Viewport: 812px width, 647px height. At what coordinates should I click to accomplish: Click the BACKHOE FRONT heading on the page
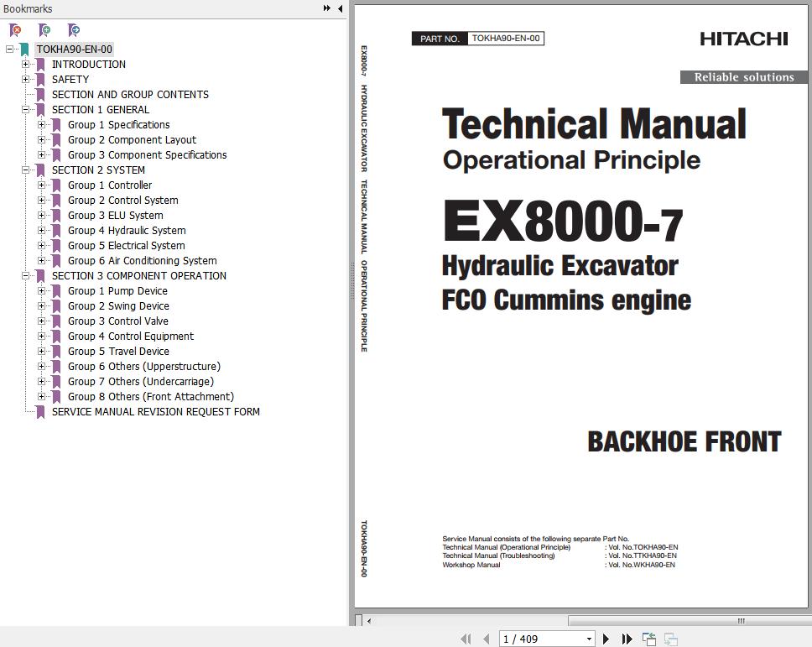tap(684, 442)
